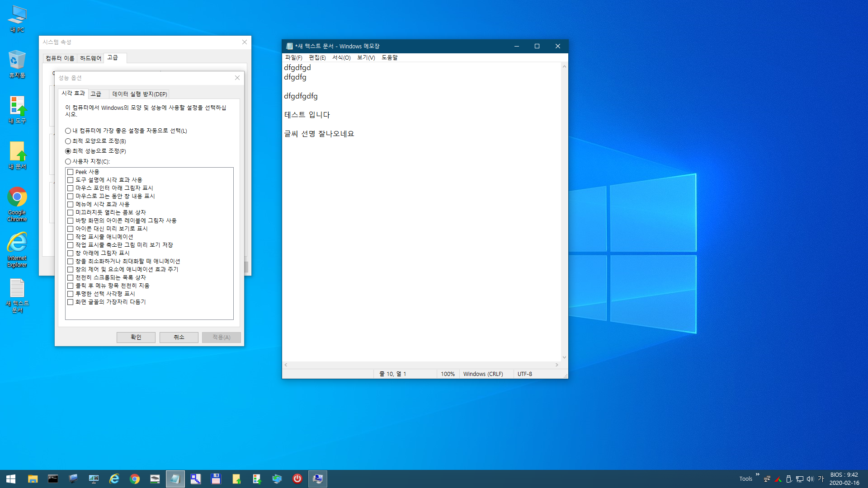
Task: Open the Notepad 편집(E) menu
Action: (x=317, y=57)
